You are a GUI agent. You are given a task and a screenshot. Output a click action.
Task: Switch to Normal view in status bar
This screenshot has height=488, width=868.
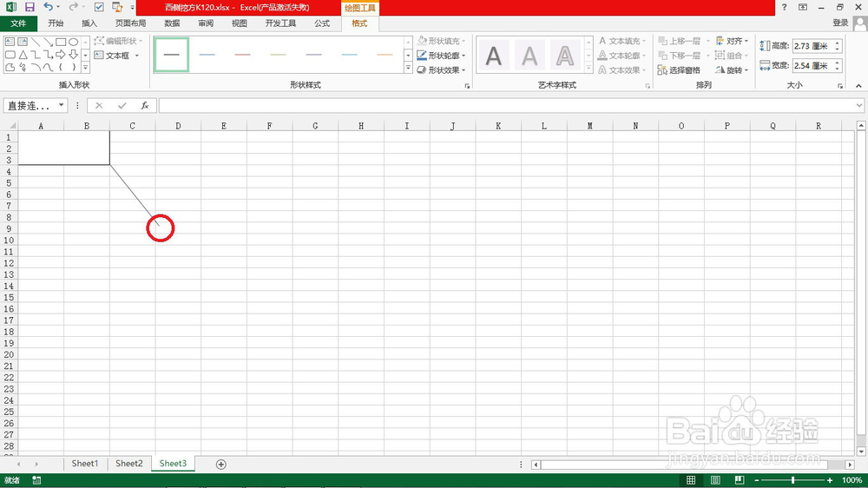pos(691,480)
